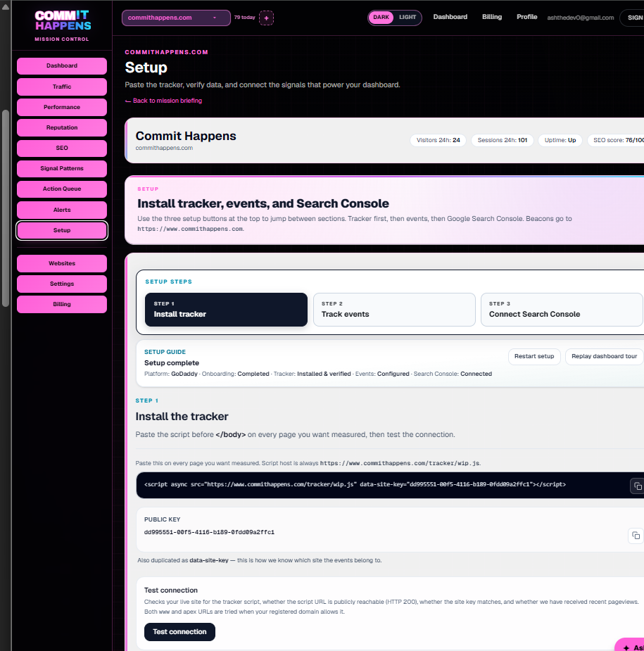Click the Uptime: Up stat pill
Viewport: 644px width, 651px height.
click(x=560, y=140)
